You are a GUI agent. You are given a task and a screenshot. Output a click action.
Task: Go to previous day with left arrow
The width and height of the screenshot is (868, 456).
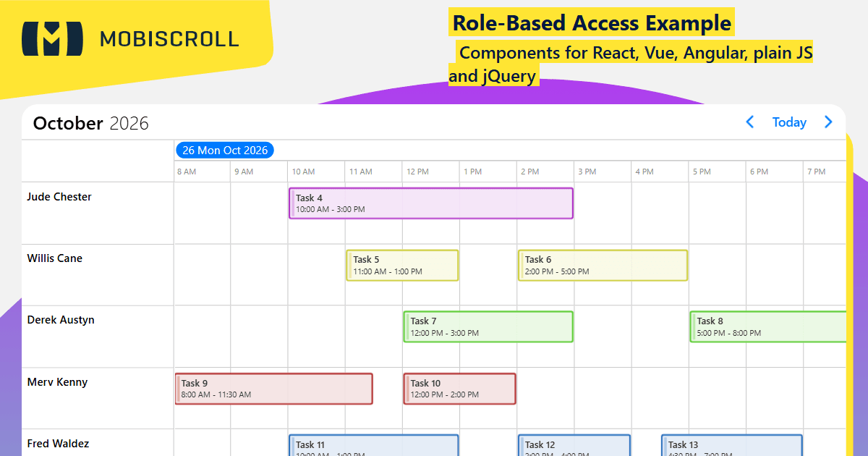tap(750, 122)
